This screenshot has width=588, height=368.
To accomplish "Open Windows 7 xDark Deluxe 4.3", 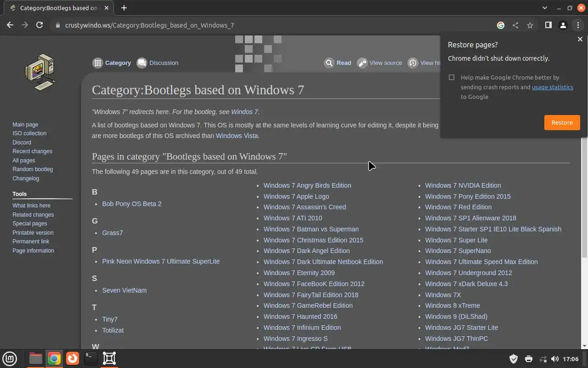I will (x=467, y=284).
